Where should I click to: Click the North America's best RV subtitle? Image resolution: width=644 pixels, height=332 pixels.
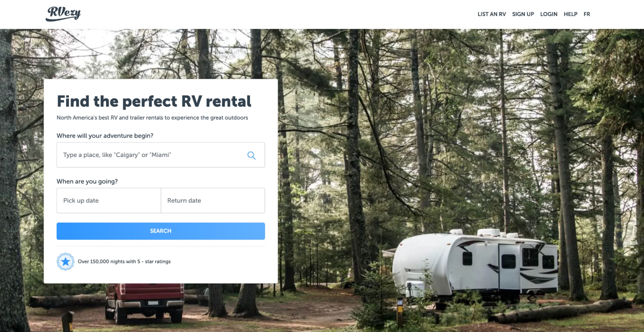152,118
